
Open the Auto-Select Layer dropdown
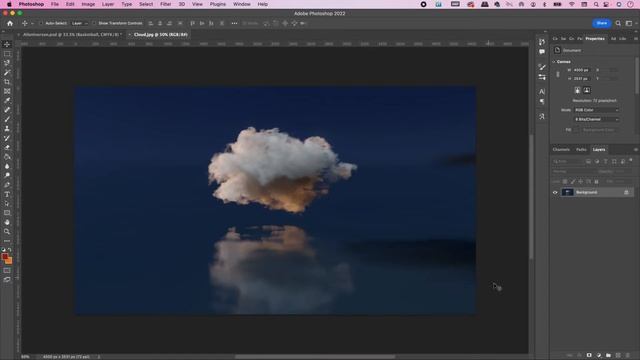click(x=79, y=23)
